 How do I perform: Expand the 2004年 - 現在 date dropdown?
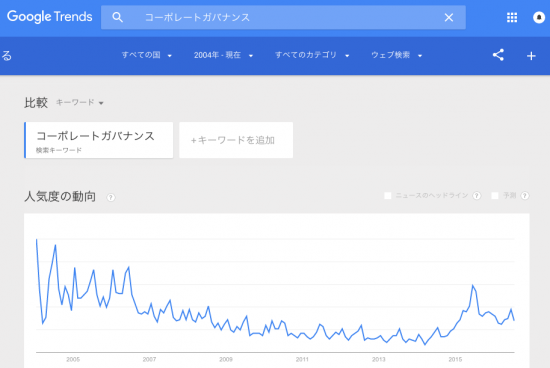(x=223, y=55)
